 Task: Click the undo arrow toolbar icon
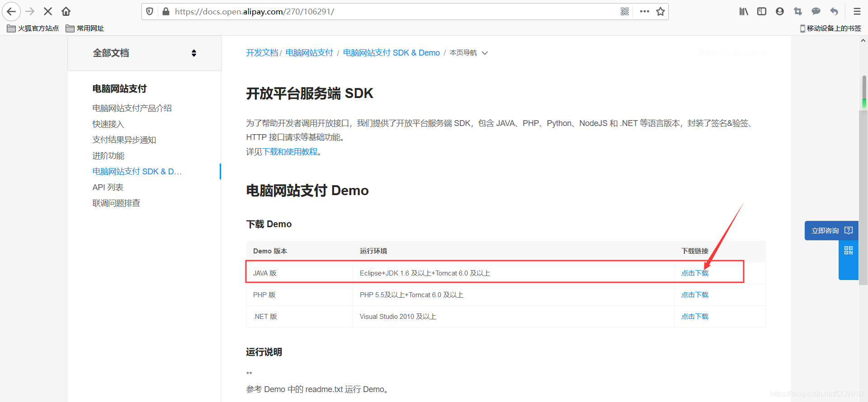[x=834, y=11]
